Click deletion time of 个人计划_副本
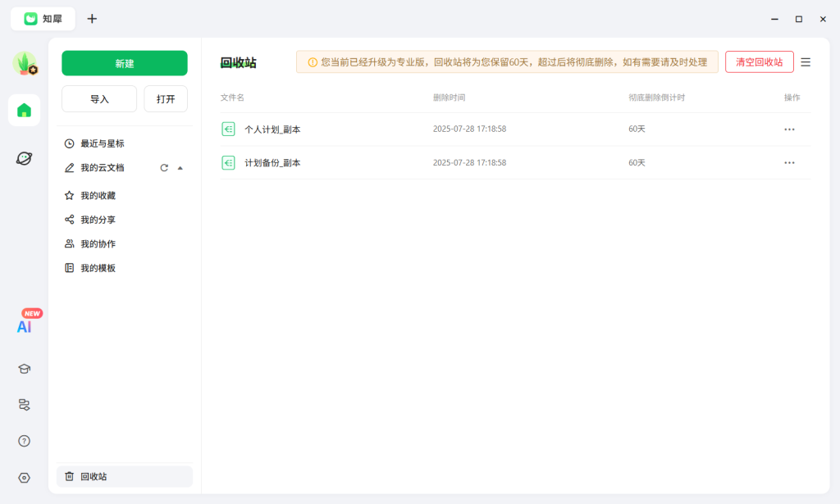The height and width of the screenshot is (504, 840). (469, 129)
